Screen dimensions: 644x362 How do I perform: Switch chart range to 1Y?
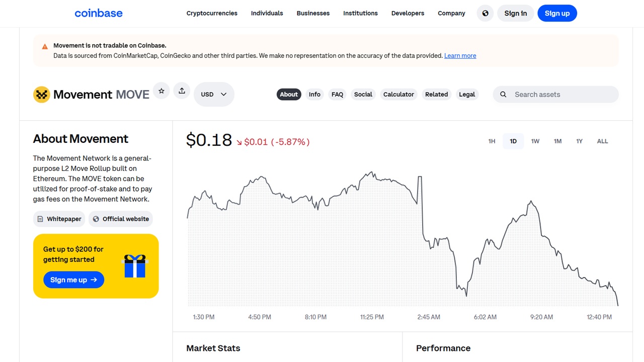coord(579,141)
